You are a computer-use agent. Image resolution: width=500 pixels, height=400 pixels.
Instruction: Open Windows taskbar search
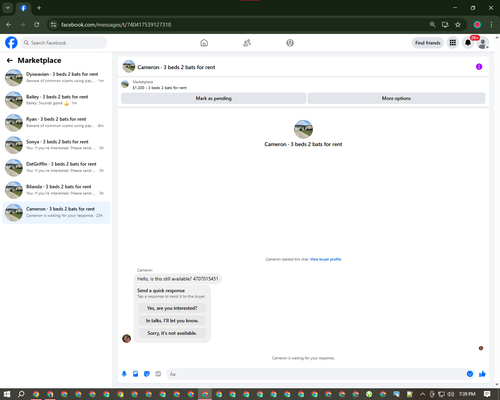pyautogui.click(x=21, y=394)
